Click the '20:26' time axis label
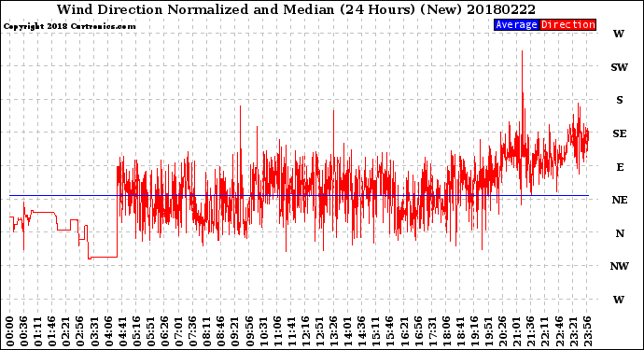Viewport: 644px width, 350px height. 503,331
